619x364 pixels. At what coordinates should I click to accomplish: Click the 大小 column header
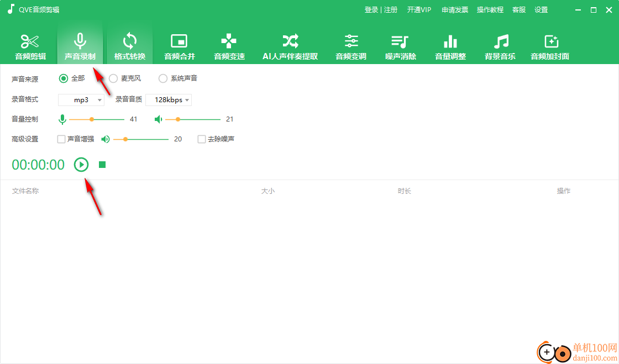click(x=267, y=191)
